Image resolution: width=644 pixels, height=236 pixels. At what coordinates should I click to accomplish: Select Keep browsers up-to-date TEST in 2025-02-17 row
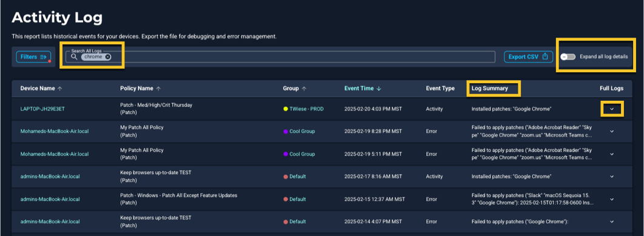click(155, 172)
